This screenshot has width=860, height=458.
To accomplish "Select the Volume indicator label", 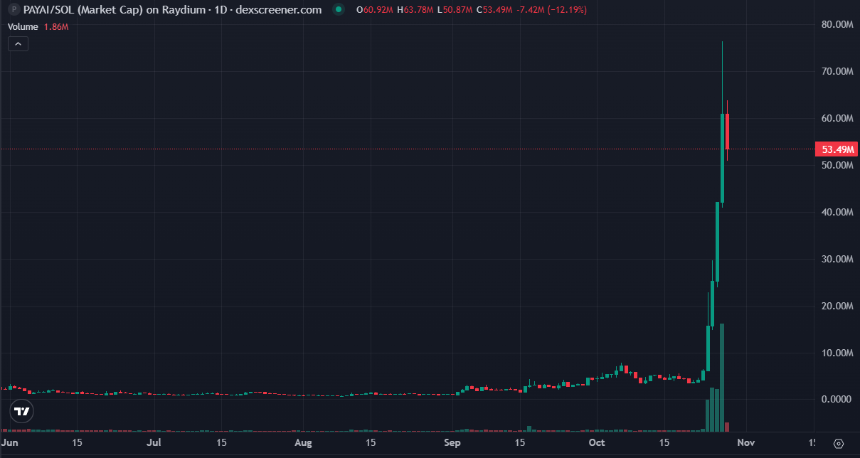I will (x=24, y=26).
